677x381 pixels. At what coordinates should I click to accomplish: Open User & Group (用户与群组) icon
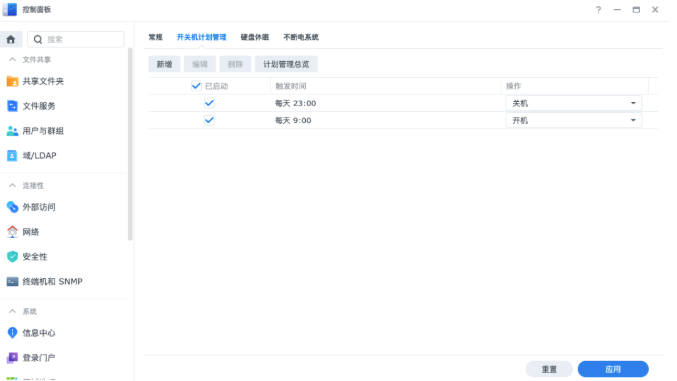point(12,131)
